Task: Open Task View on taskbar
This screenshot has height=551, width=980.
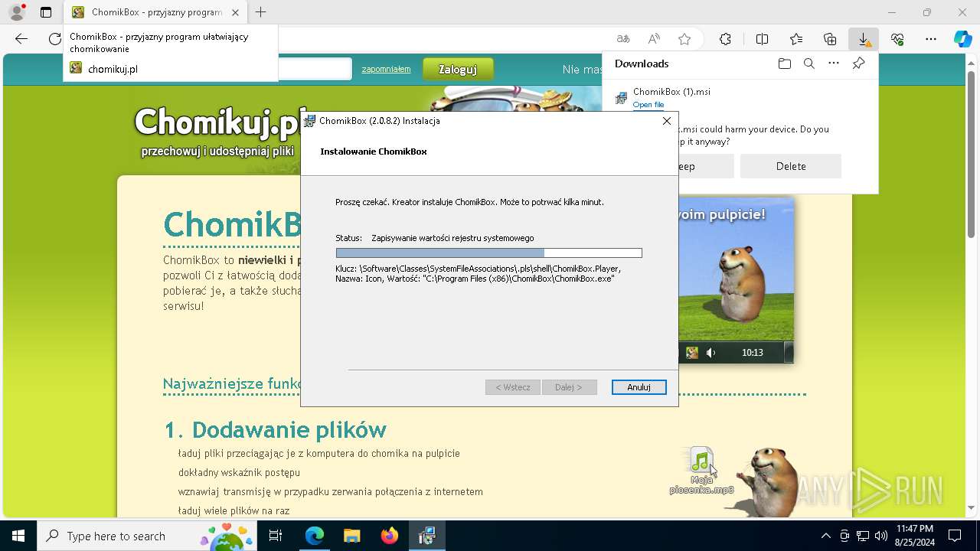Action: click(276, 536)
